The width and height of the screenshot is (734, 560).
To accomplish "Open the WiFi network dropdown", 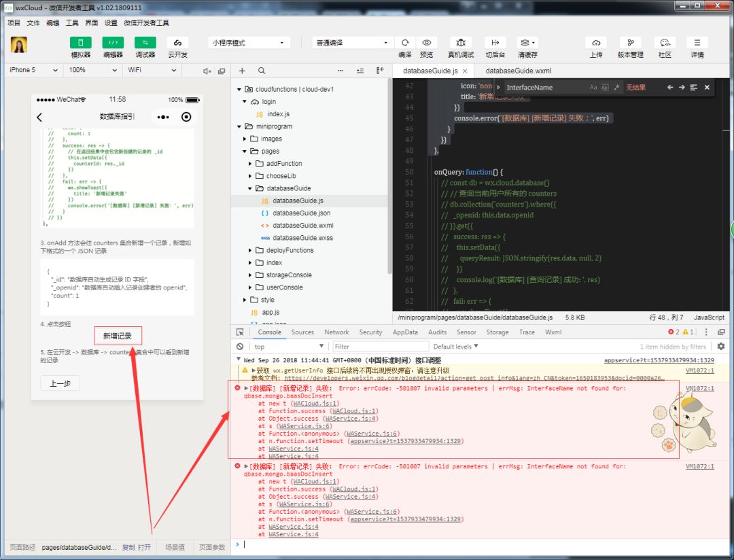I will tap(152, 70).
